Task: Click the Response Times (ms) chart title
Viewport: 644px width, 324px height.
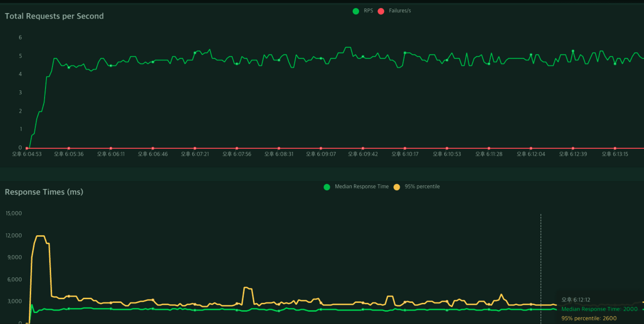Action: click(44, 192)
